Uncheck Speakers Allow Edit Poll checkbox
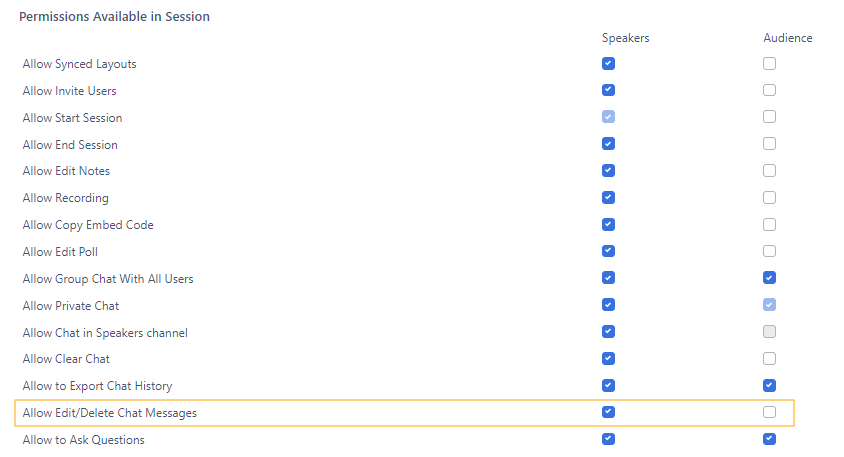The image size is (844, 457). tap(608, 251)
